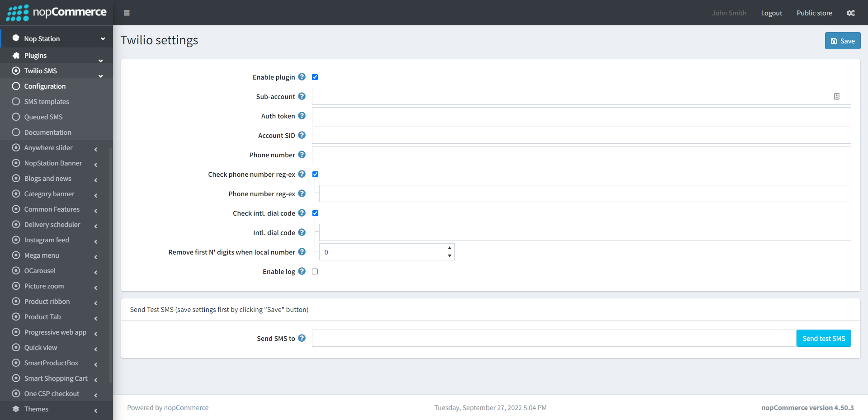Click the Anywhere slider circle icon

click(16, 147)
